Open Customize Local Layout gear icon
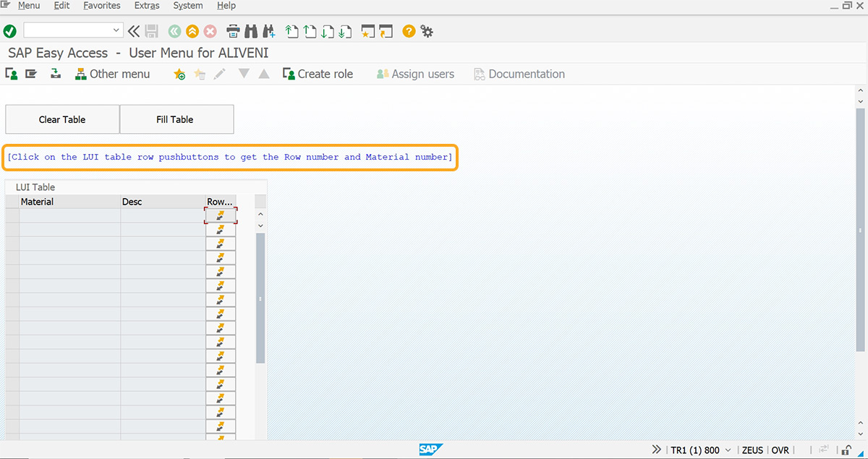The width and height of the screenshot is (868, 459). click(427, 31)
